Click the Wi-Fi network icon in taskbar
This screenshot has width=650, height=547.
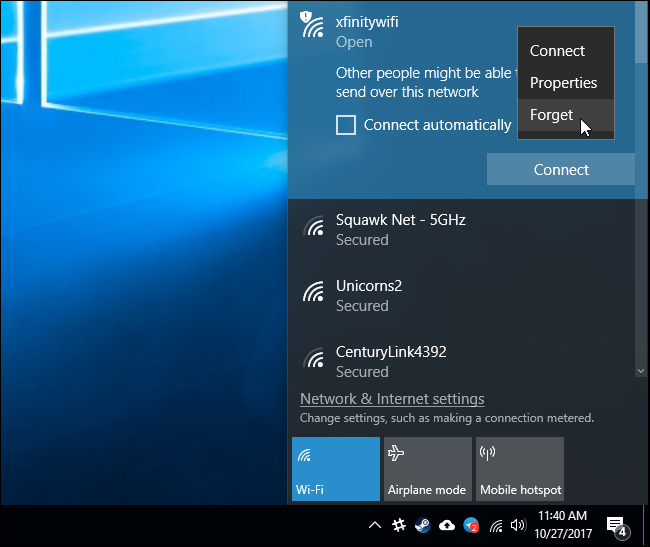495,525
